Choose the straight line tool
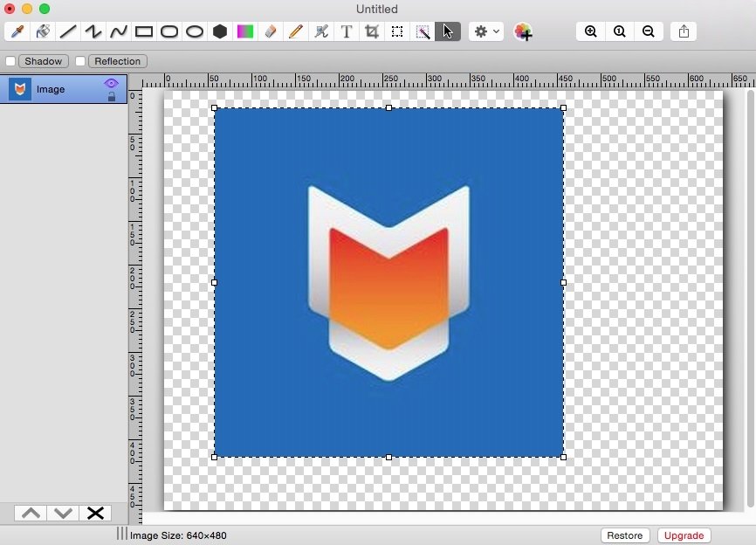Image resolution: width=756 pixels, height=545 pixels. (68, 31)
